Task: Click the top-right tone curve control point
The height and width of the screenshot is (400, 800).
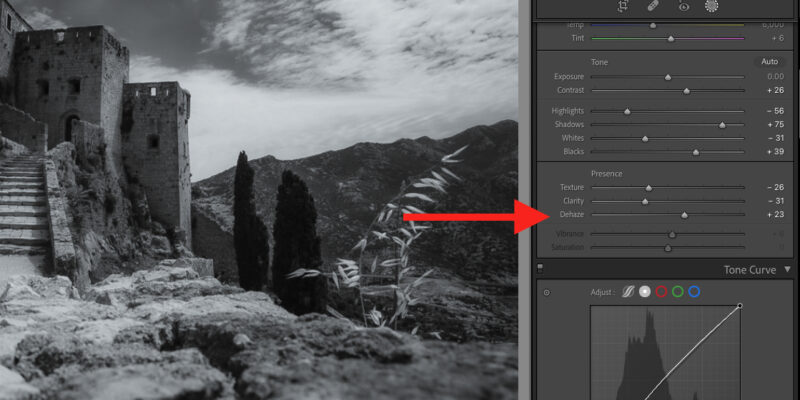Action: pos(740,306)
